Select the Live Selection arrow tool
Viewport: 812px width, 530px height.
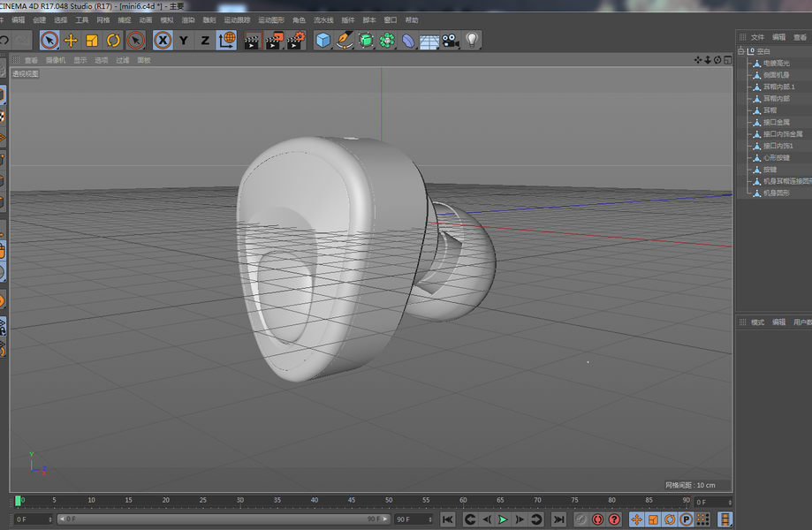pyautogui.click(x=49, y=41)
